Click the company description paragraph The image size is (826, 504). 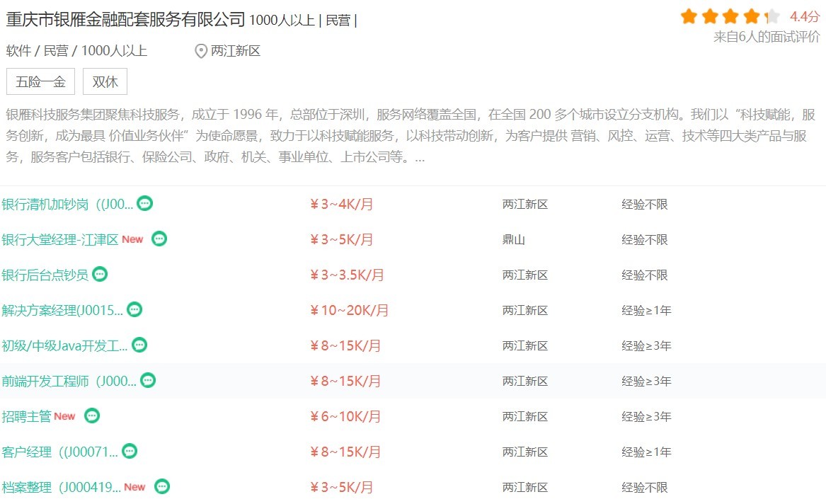pos(411,136)
